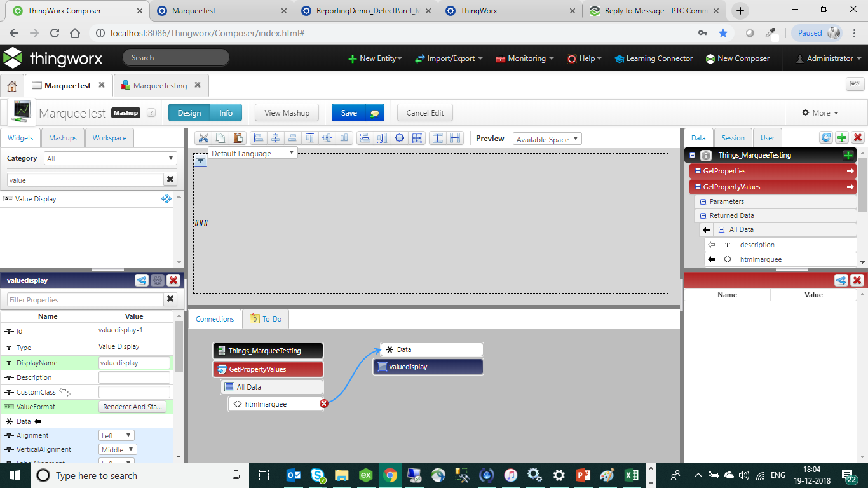The width and height of the screenshot is (868, 488).
Task: Remove the htmlmarquee binding with red X
Action: pos(324,403)
